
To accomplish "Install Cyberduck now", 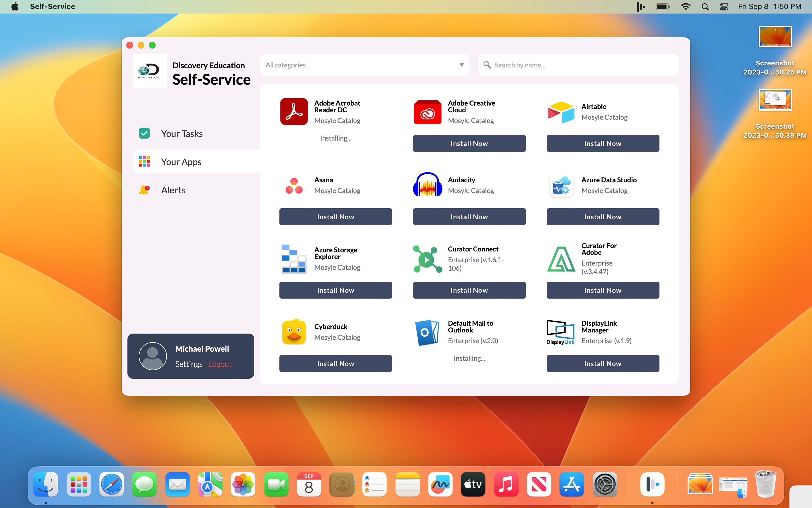I will pos(336,364).
